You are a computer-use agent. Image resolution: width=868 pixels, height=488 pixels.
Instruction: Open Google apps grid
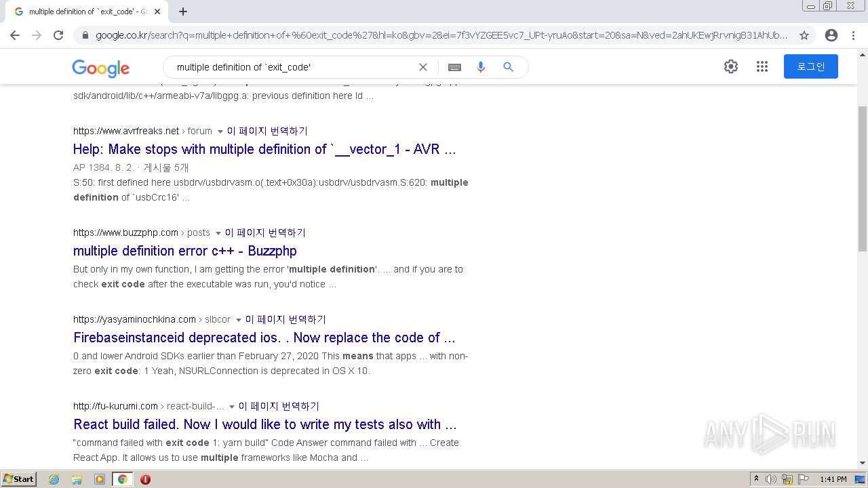(762, 66)
